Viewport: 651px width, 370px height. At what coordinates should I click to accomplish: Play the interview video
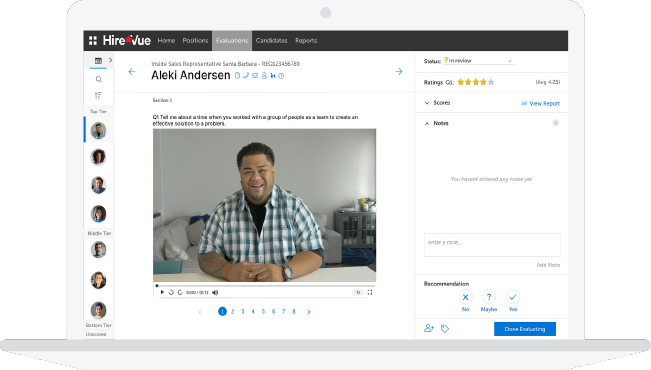tap(162, 292)
